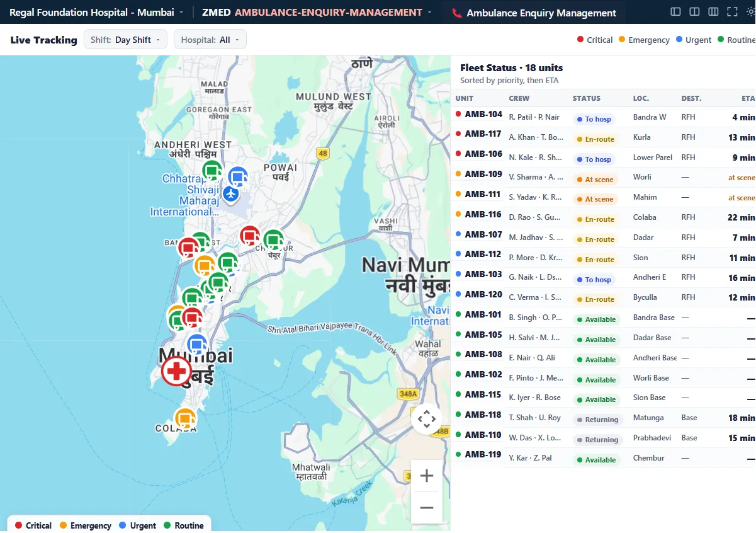Click the red phone icon in the tab
The height and width of the screenshot is (533, 756).
pyautogui.click(x=457, y=13)
